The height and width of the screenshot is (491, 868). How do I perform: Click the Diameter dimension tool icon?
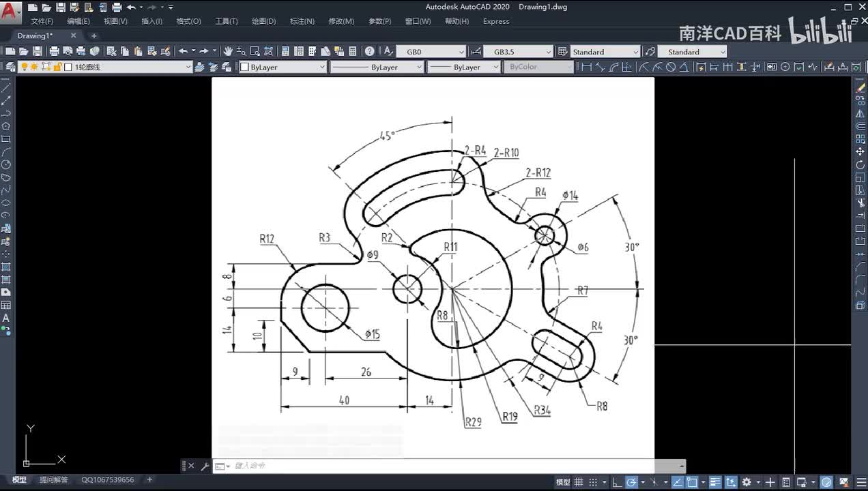point(671,67)
